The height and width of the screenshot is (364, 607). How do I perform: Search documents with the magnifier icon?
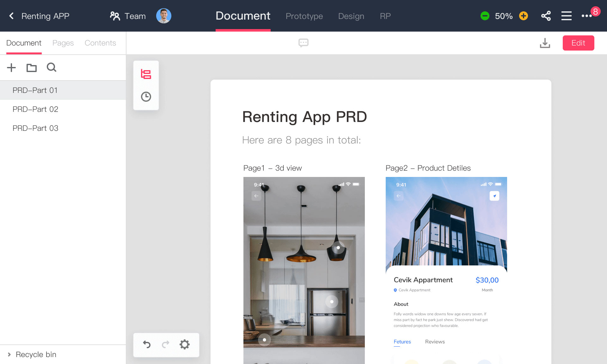52,67
